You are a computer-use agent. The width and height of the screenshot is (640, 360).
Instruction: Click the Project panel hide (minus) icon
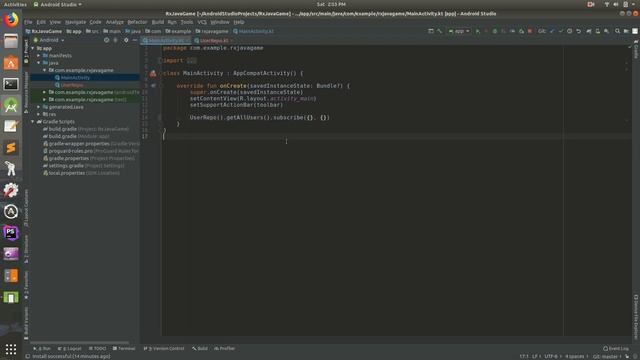click(x=135, y=40)
